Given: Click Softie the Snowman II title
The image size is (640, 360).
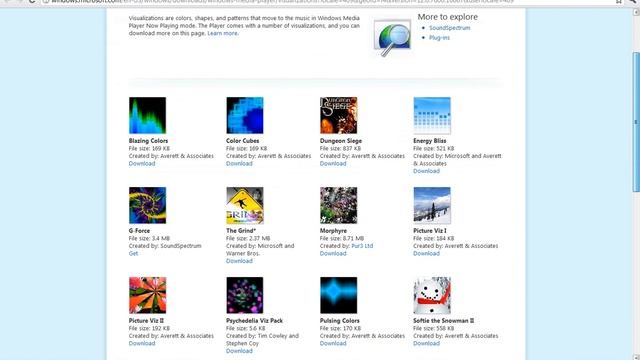Looking at the screenshot, I should 443,320.
